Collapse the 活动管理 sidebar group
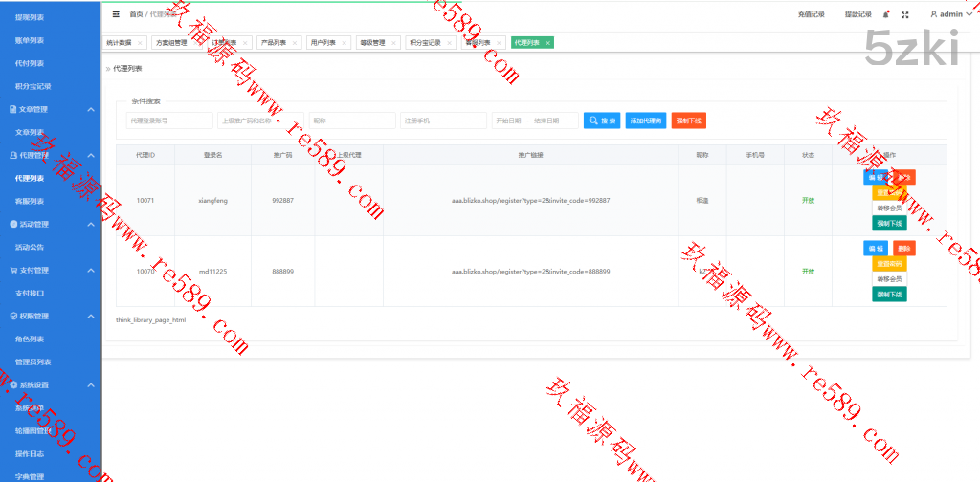The width and height of the screenshot is (980, 482). (x=90, y=225)
